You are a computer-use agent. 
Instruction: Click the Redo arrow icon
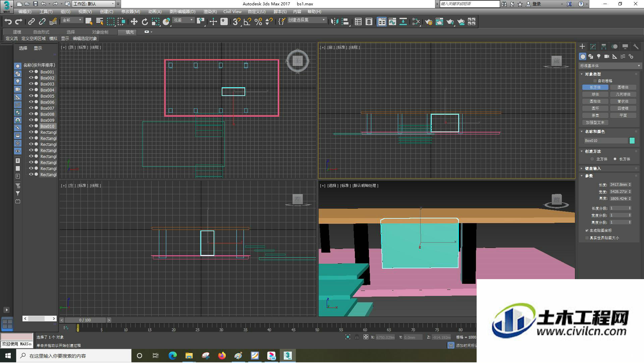point(19,22)
